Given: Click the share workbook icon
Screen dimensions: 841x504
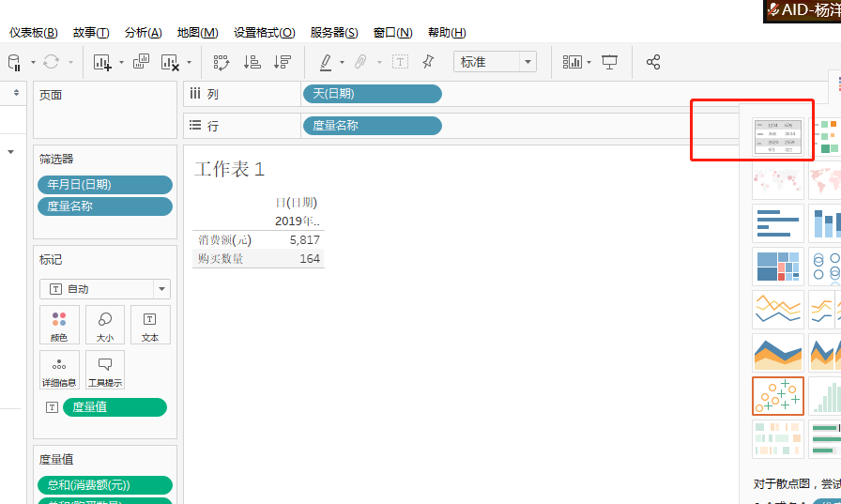Looking at the screenshot, I should pyautogui.click(x=653, y=62).
